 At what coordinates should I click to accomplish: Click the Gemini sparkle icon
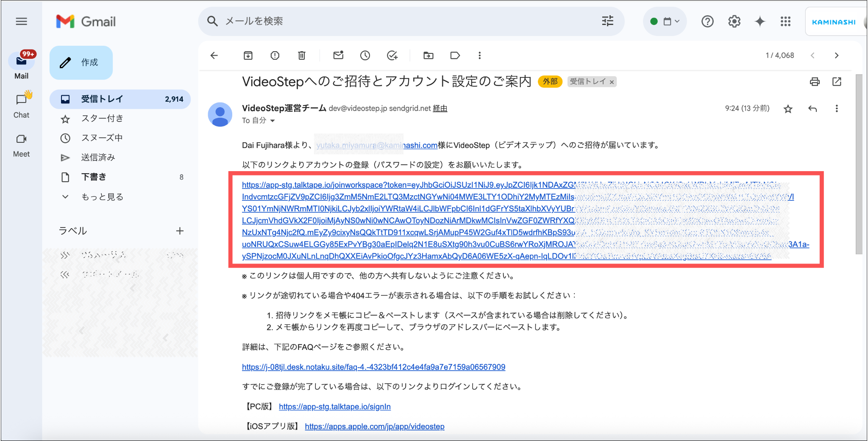(x=760, y=21)
